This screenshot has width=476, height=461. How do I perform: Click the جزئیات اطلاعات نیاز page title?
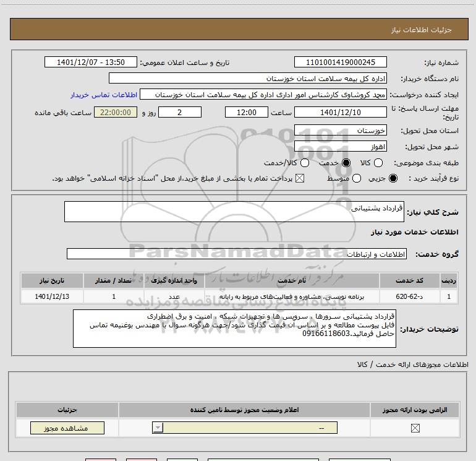coord(422,30)
